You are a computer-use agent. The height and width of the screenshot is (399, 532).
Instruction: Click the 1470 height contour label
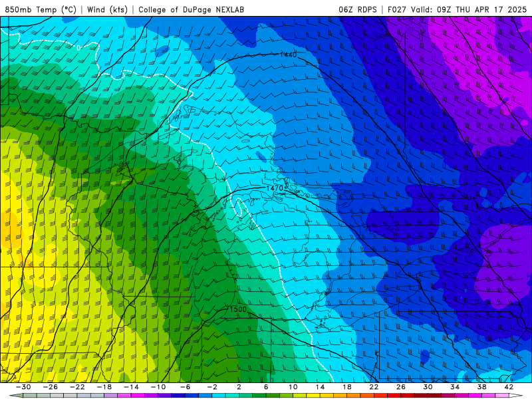[x=275, y=188]
